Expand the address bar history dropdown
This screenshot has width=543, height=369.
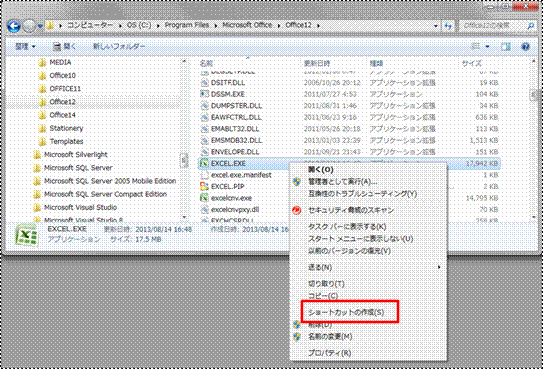(x=435, y=26)
